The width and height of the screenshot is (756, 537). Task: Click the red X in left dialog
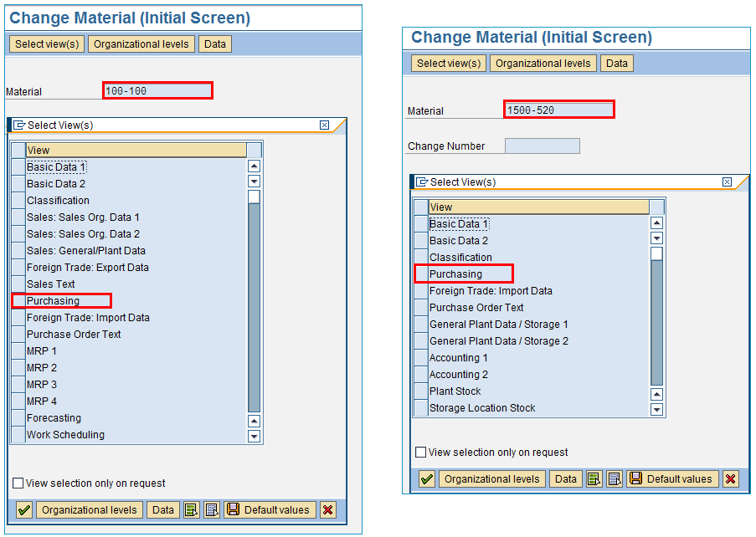point(327,509)
